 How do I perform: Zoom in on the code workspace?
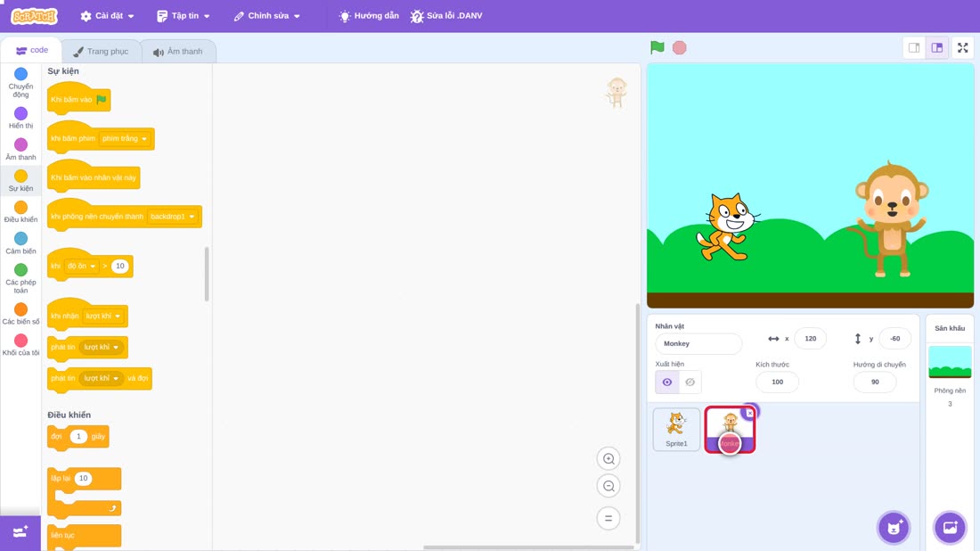(608, 458)
